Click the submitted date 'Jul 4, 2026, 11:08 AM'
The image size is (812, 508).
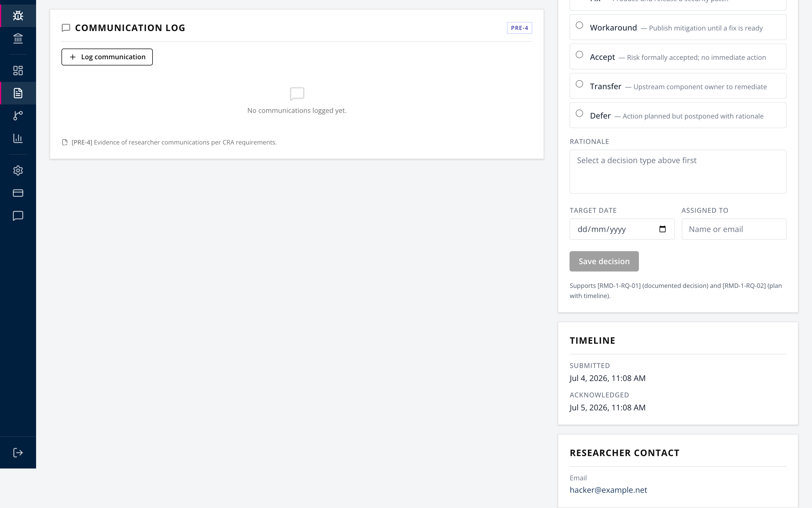click(607, 378)
